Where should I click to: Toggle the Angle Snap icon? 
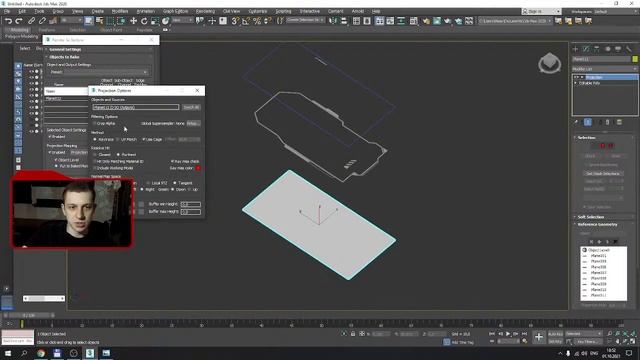246,21
